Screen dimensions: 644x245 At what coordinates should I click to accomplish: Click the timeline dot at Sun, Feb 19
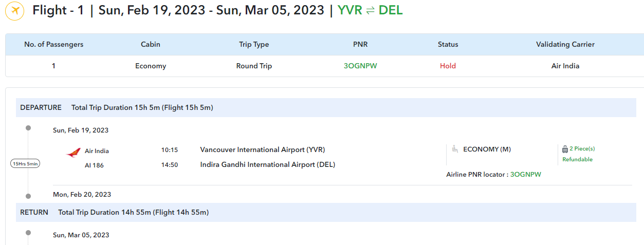point(28,128)
